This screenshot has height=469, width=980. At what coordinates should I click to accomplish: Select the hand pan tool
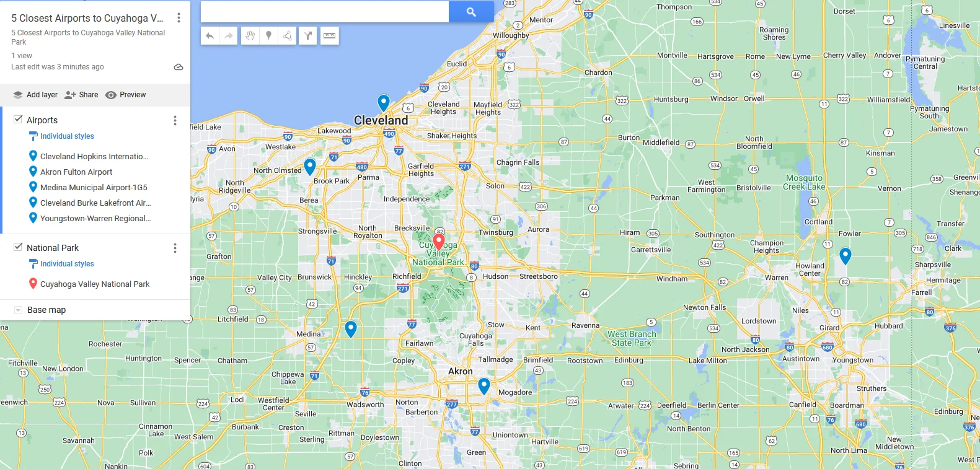[x=250, y=36]
